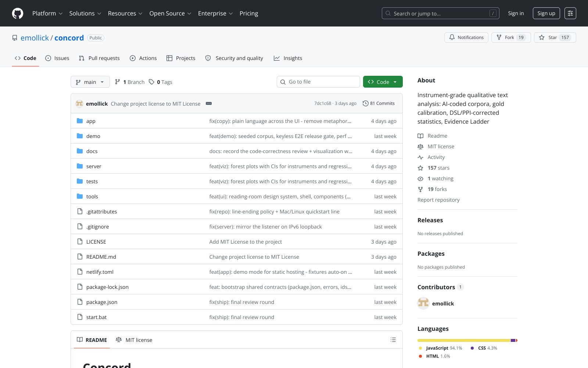Screen dimensions: 588x368
Task: Switch to the Insights tab
Action: tap(288, 58)
